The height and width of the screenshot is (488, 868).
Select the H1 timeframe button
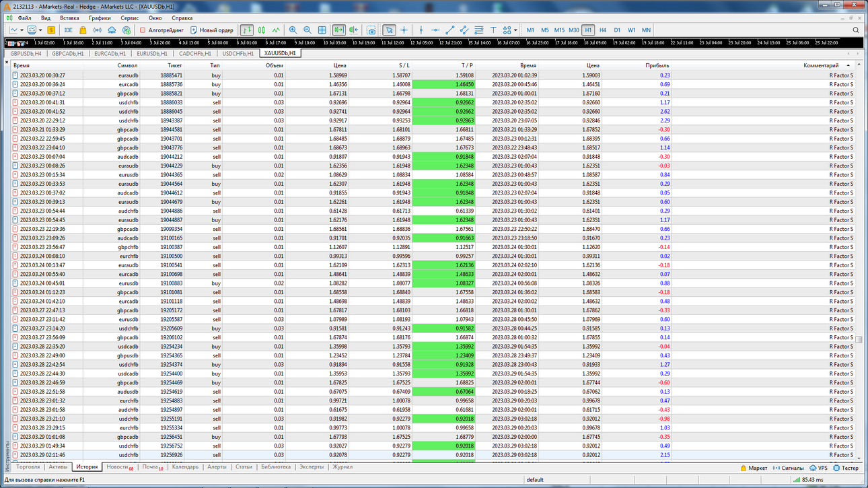click(589, 30)
